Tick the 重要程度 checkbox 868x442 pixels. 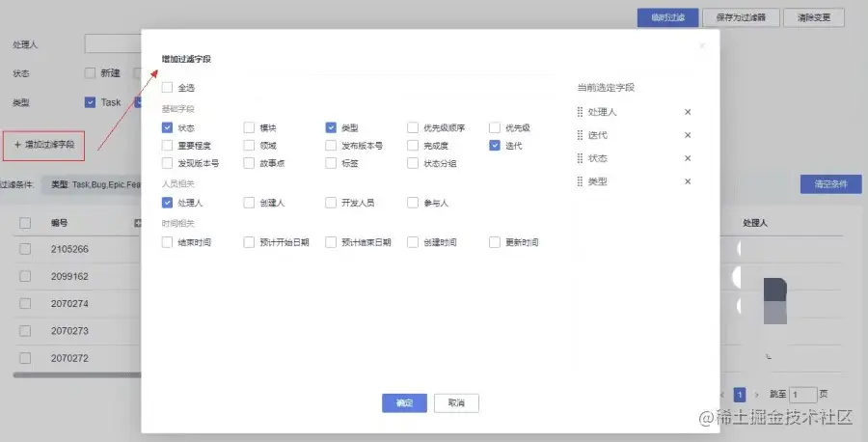(167, 146)
